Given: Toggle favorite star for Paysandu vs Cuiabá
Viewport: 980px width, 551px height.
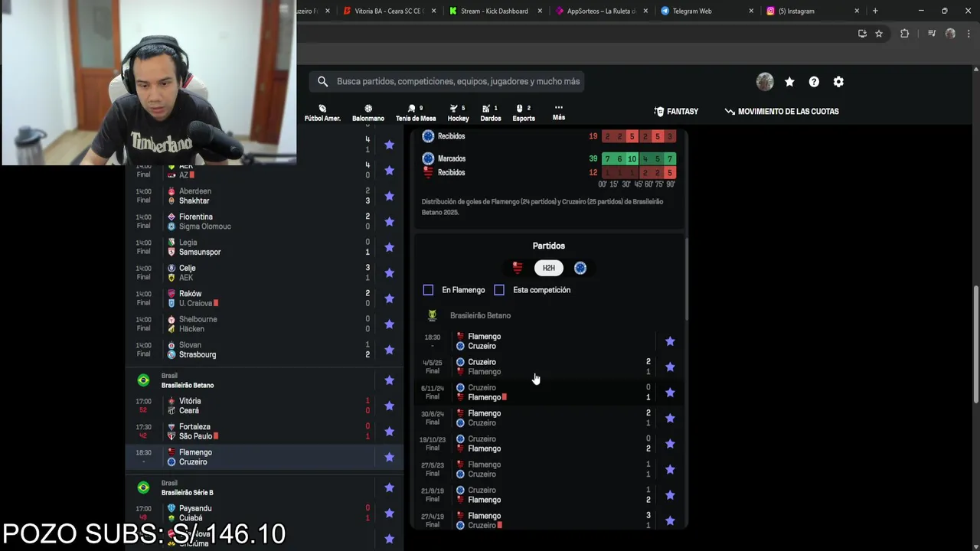Looking at the screenshot, I should (389, 513).
